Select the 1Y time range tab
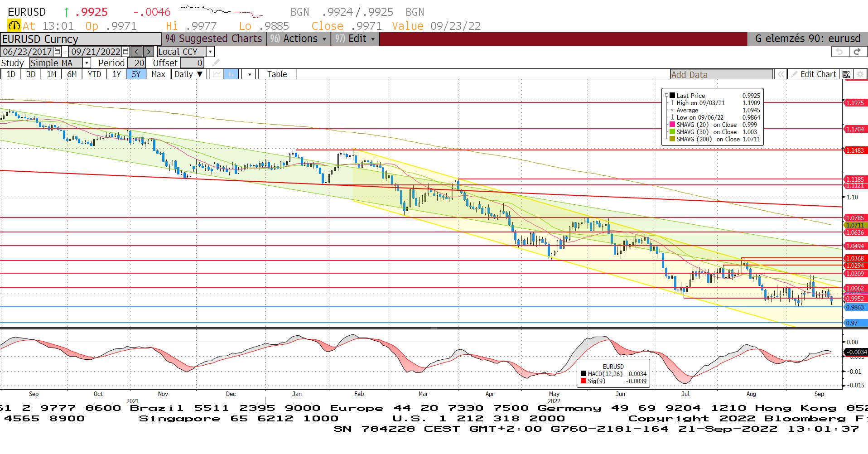 (116, 74)
